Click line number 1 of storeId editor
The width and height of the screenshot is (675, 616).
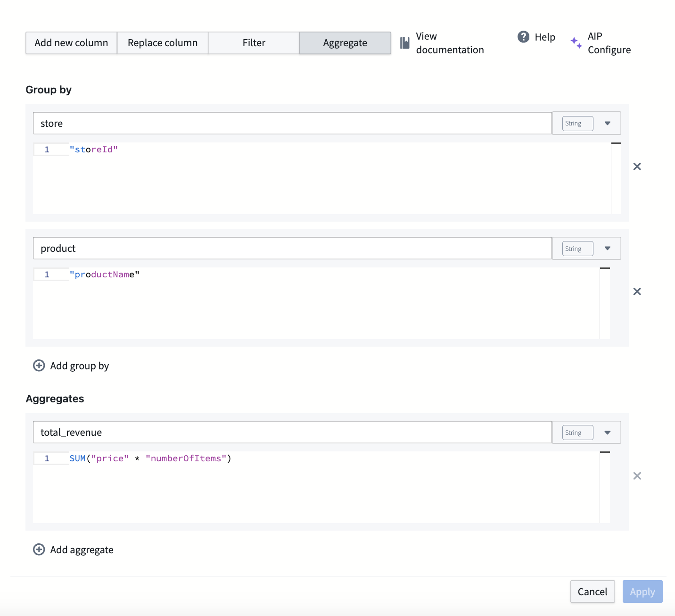(x=47, y=150)
